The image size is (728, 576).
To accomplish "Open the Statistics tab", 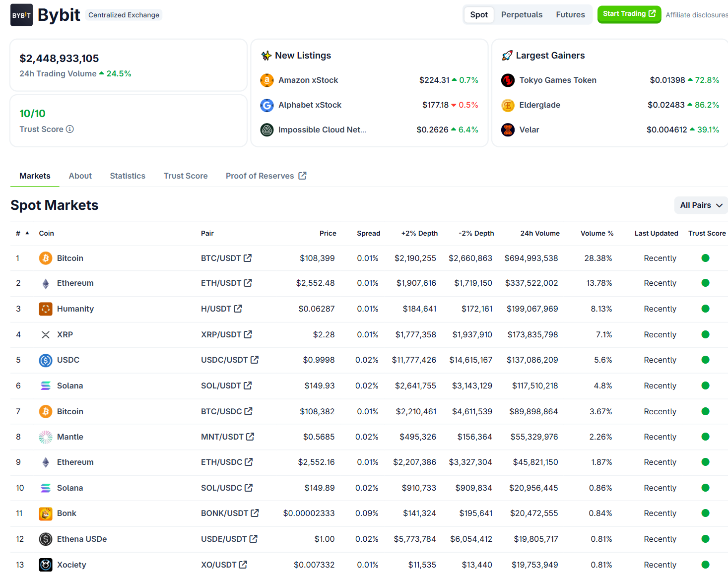I will [x=128, y=176].
